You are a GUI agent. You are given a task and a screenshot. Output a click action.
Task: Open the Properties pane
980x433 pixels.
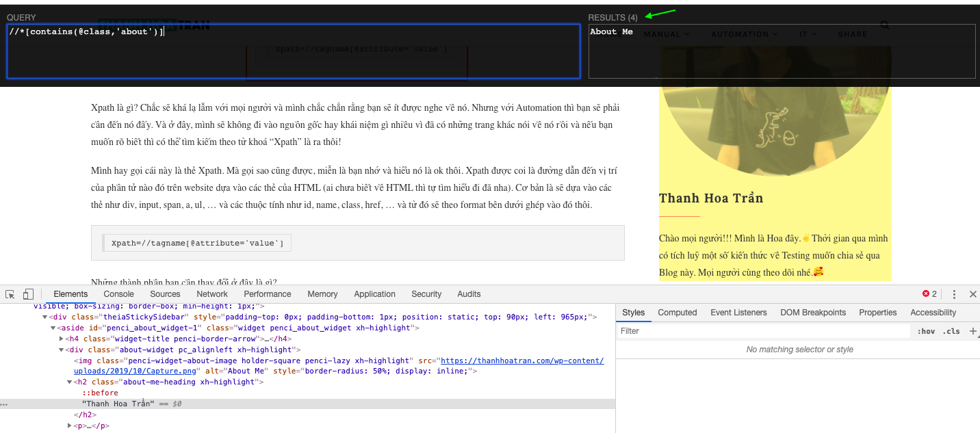tap(878, 313)
